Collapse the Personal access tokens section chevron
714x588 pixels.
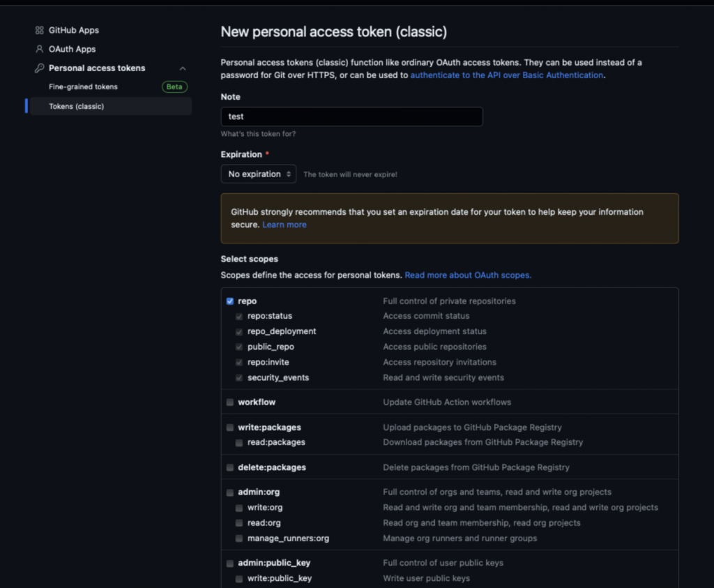coord(183,68)
